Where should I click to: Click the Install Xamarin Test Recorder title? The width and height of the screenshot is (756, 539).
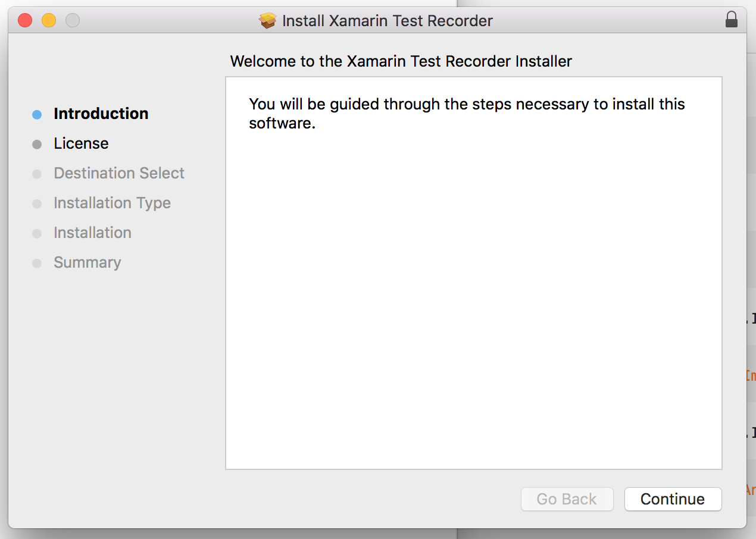coord(387,21)
